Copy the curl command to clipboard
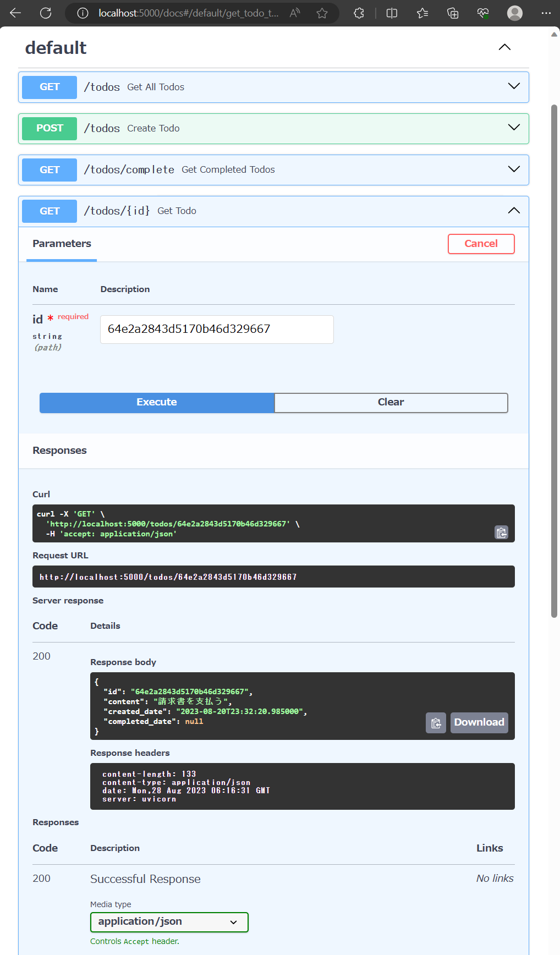This screenshot has width=560, height=955. (x=501, y=533)
